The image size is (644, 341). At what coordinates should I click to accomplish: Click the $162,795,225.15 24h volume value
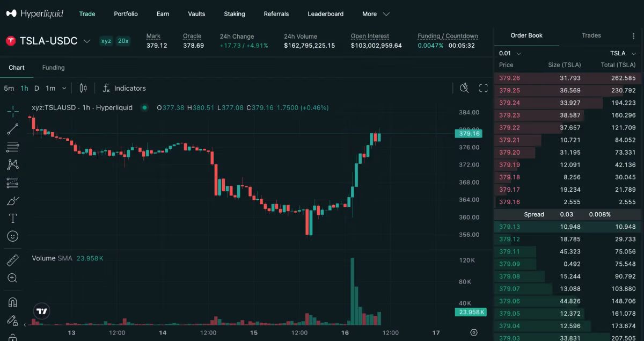309,46
